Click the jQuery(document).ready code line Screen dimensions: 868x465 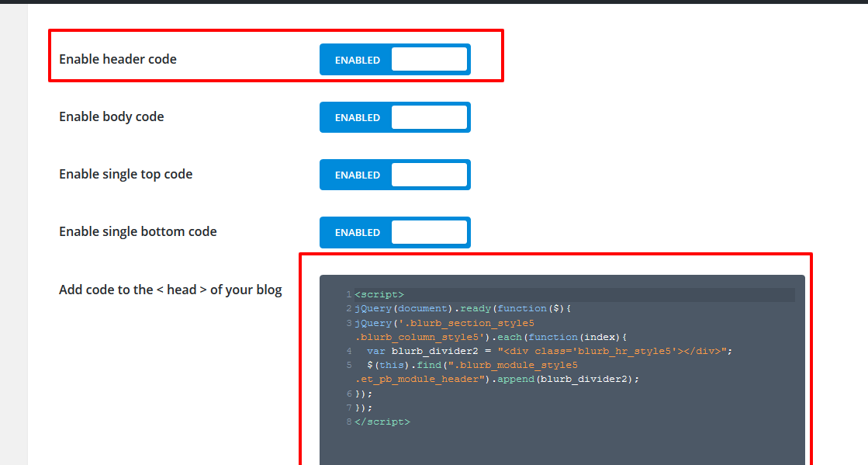pos(463,308)
